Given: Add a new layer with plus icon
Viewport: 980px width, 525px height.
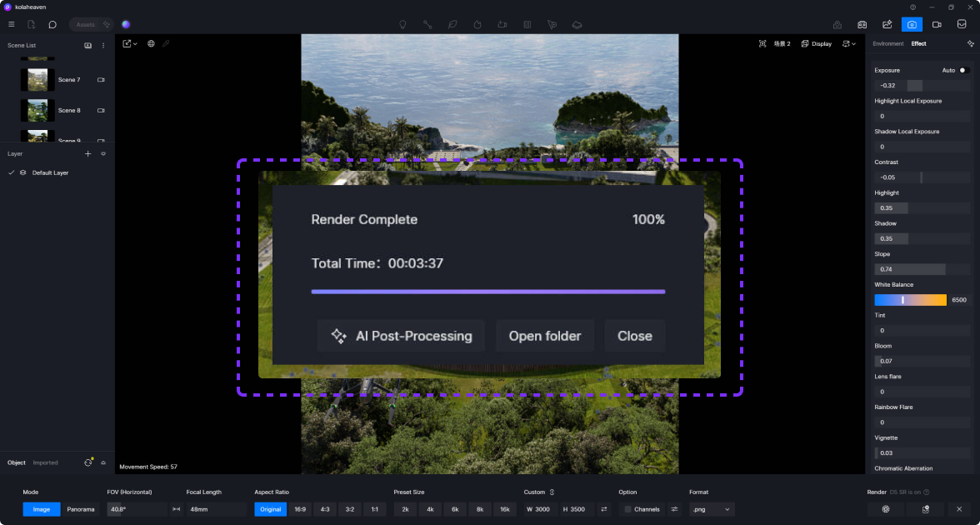Looking at the screenshot, I should pyautogui.click(x=88, y=153).
